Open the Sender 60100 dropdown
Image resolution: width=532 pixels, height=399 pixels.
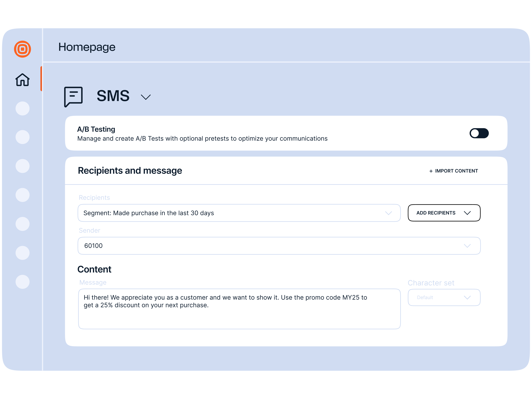[279, 246]
